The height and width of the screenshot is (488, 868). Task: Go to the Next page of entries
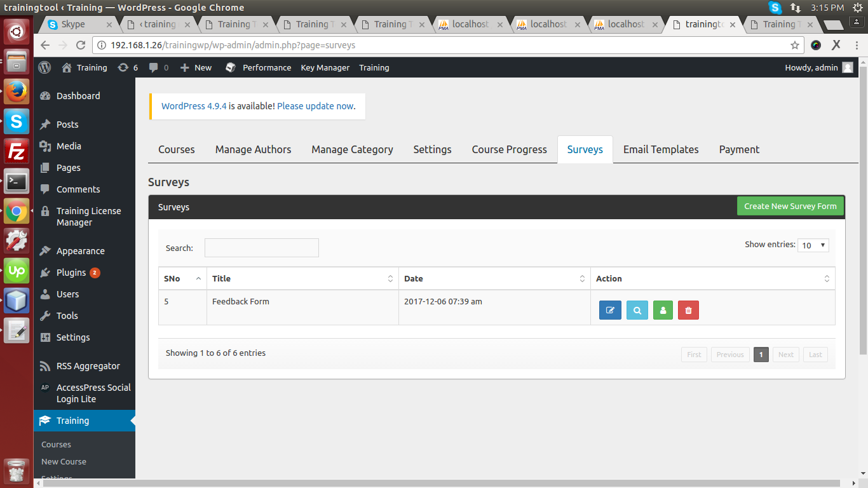pos(786,355)
